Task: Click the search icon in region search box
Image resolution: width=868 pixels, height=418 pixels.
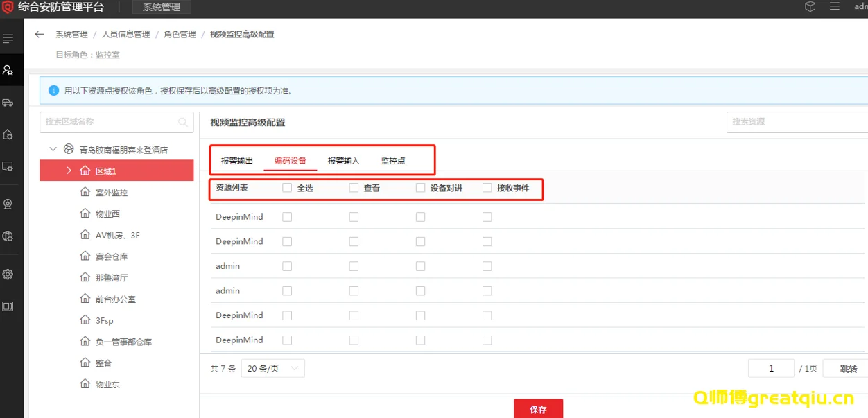Action: click(x=183, y=122)
